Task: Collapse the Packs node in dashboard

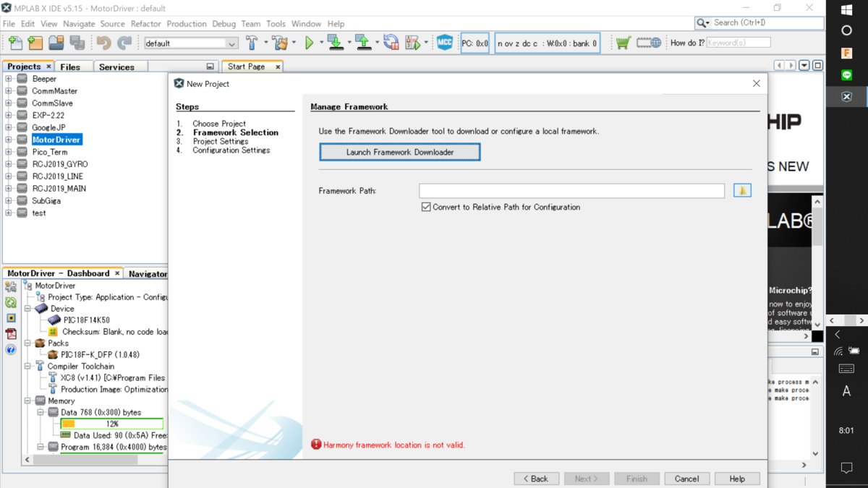Action: click(x=27, y=343)
